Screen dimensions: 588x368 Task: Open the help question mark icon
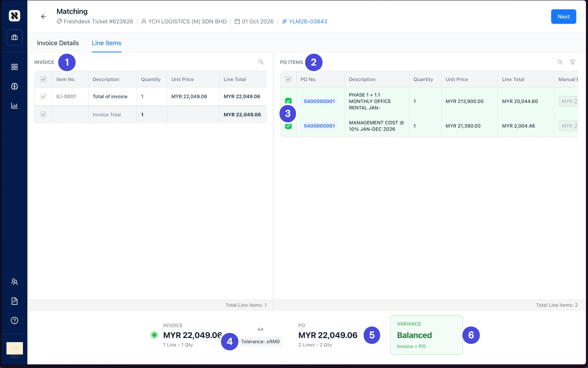(x=14, y=320)
